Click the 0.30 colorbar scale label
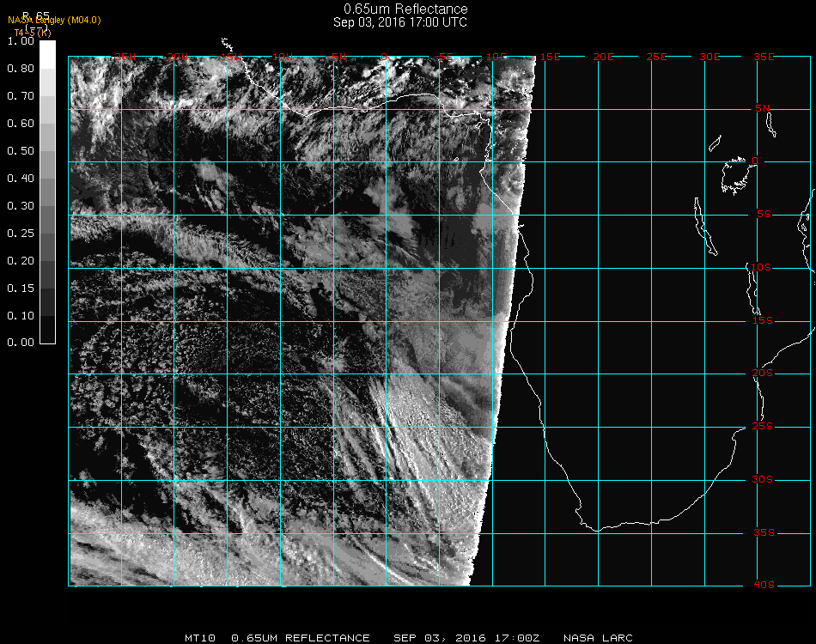 coord(21,206)
